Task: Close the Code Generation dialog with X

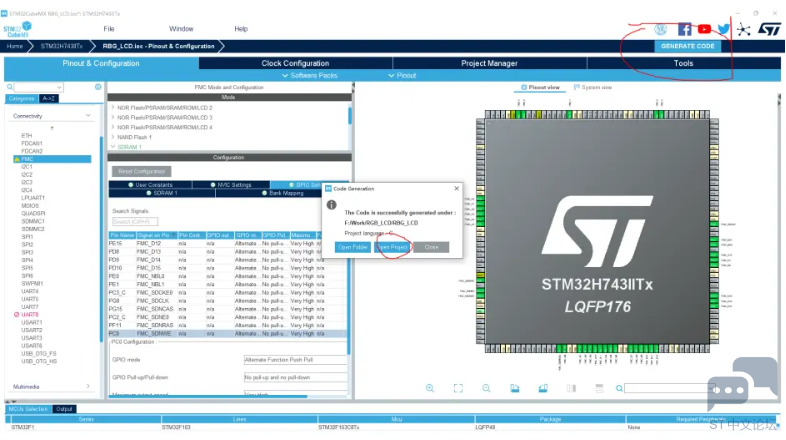Action: pyautogui.click(x=456, y=188)
